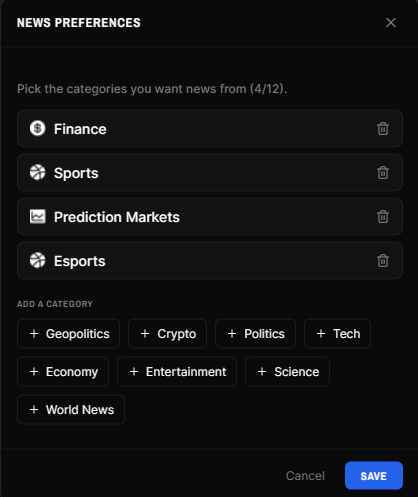
Task: Click the ball icon beside Sports
Action: 37,172
